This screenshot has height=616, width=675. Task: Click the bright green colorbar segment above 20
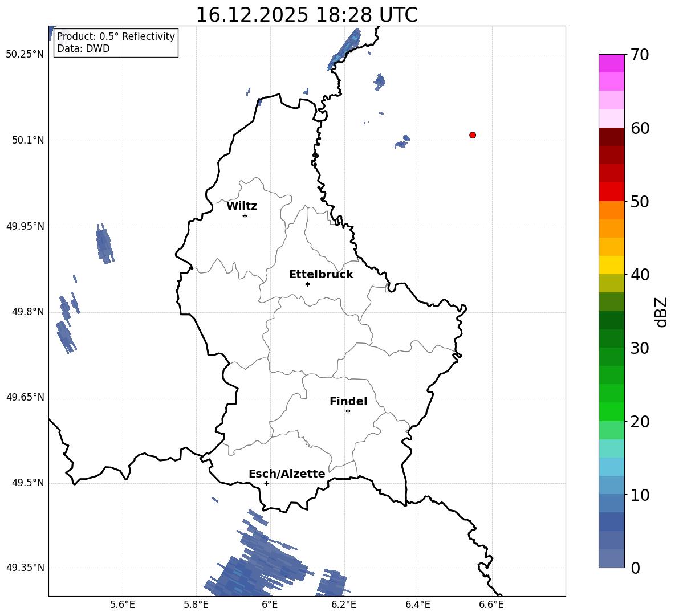[611, 411]
